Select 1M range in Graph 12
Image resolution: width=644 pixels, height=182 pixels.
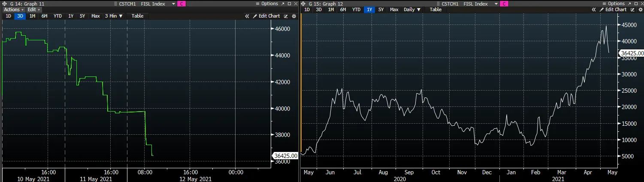coord(331,9)
